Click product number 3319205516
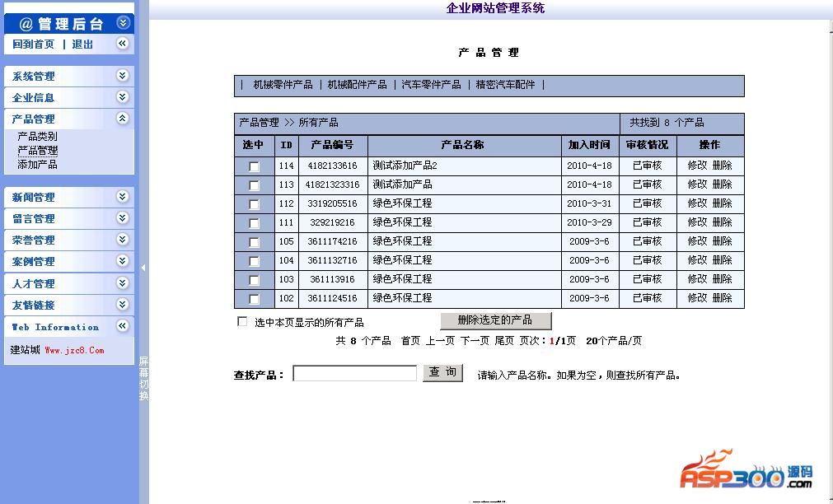The image size is (833, 504). [x=332, y=203]
